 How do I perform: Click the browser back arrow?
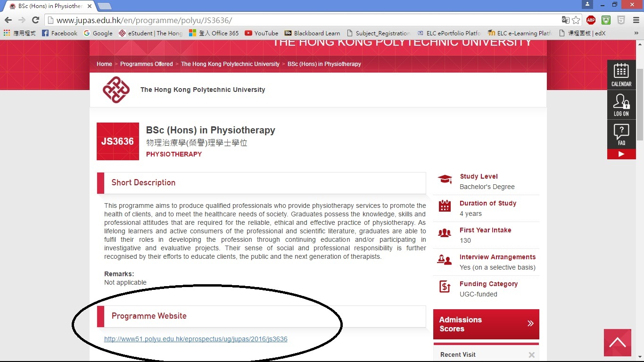point(8,20)
